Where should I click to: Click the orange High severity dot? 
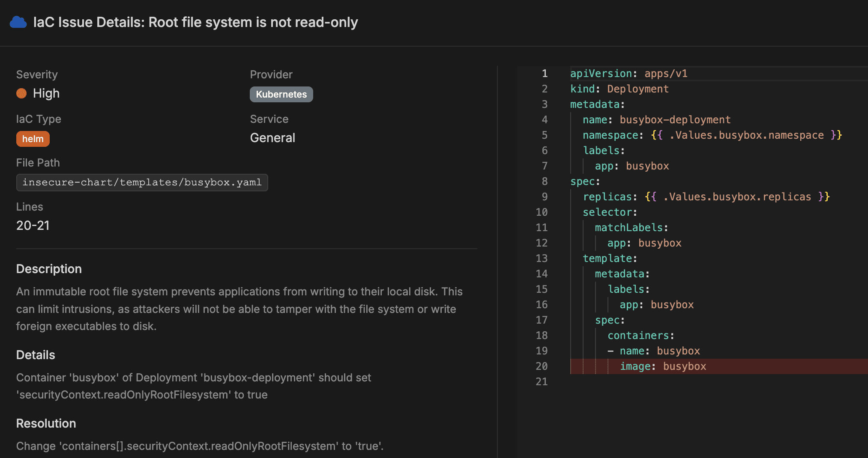[x=21, y=93]
